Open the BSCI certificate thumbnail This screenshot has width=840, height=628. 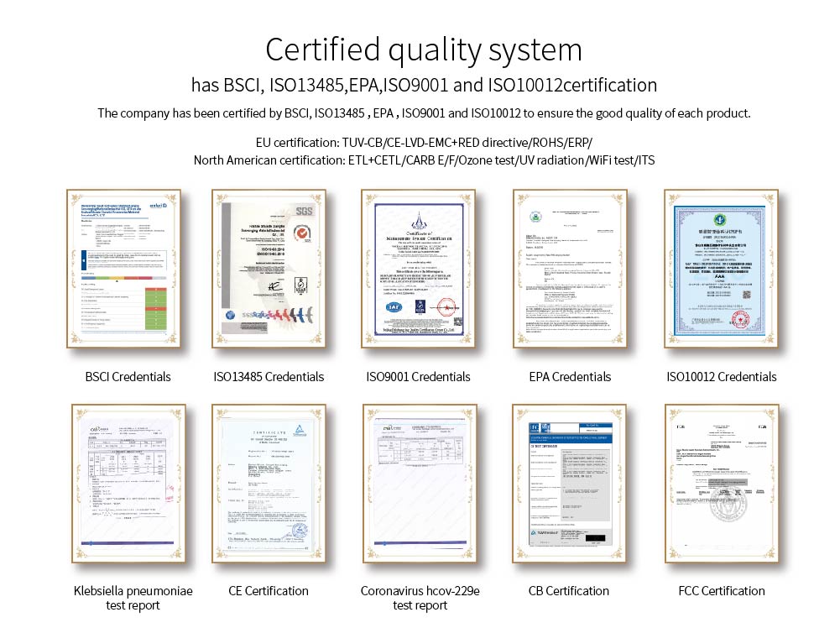click(x=123, y=269)
